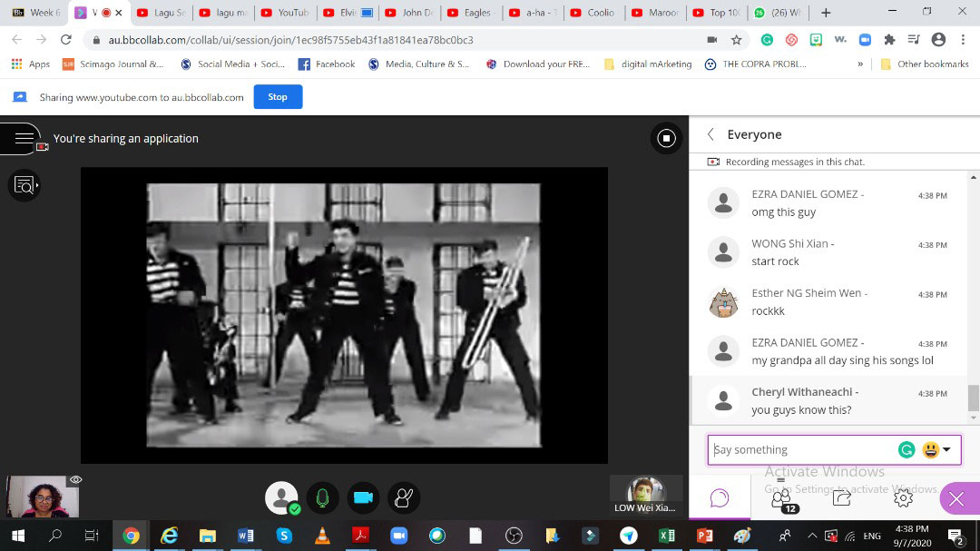This screenshot has height=551, width=980.
Task: Stop the session recording circle button
Action: [x=666, y=138]
